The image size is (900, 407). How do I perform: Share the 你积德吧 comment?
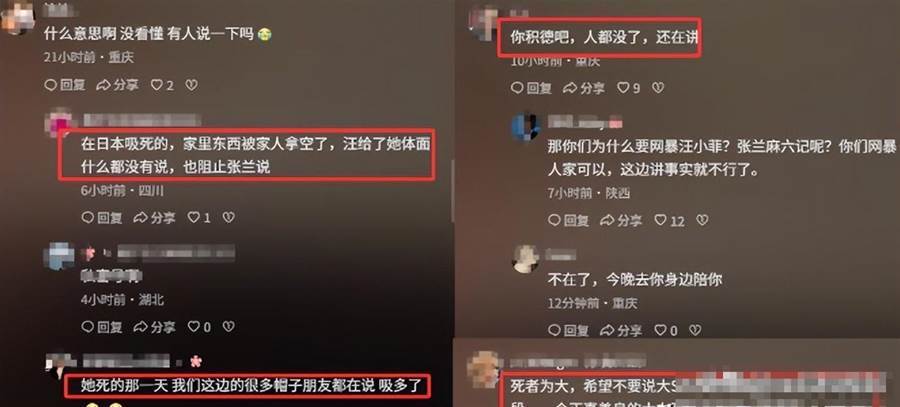click(x=584, y=88)
